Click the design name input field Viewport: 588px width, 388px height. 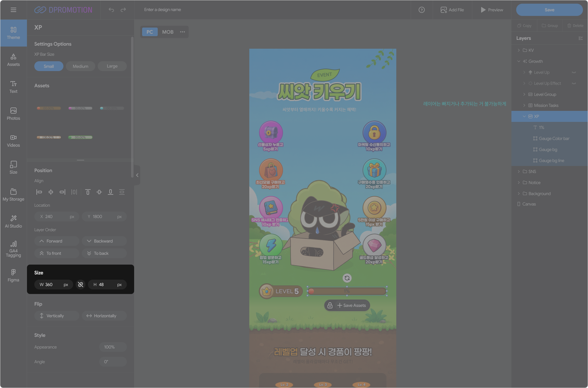click(x=163, y=10)
